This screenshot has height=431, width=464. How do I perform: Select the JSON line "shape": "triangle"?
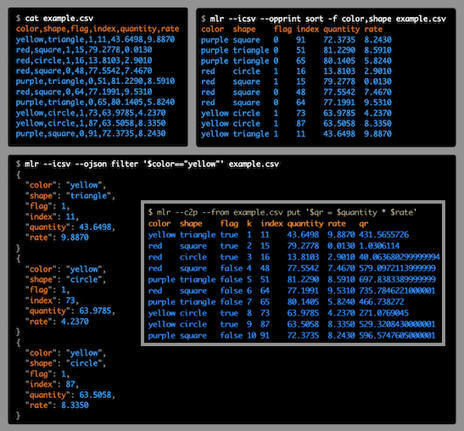tap(70, 196)
